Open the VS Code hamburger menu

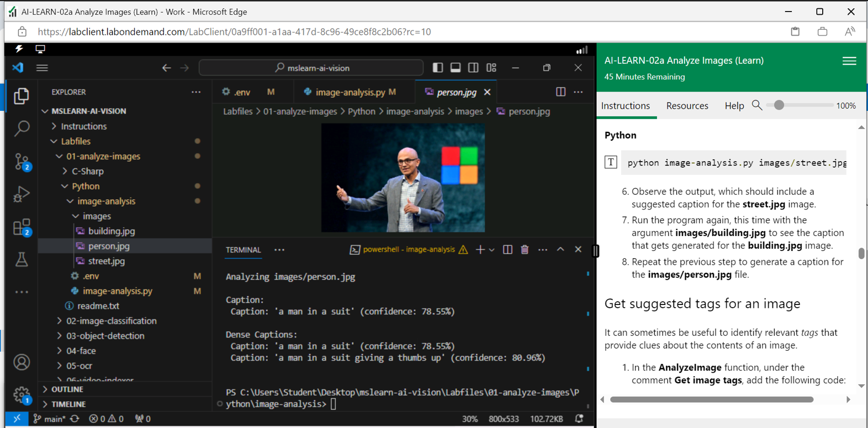click(x=42, y=68)
